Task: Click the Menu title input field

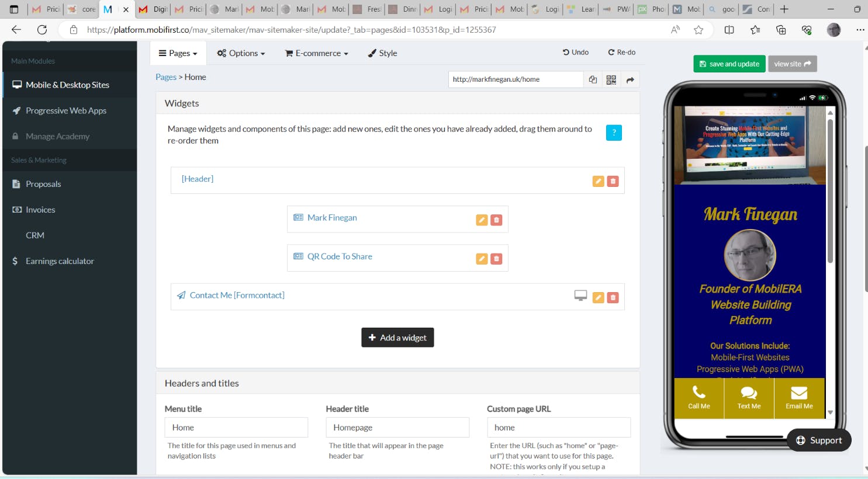Action: coord(236,427)
